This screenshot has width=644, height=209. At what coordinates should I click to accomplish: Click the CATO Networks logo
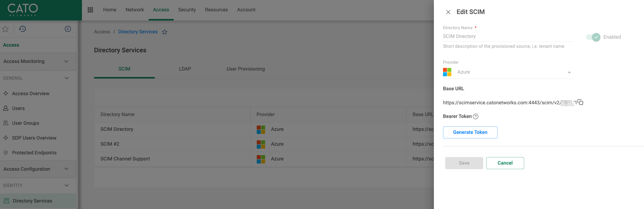coord(23,9)
